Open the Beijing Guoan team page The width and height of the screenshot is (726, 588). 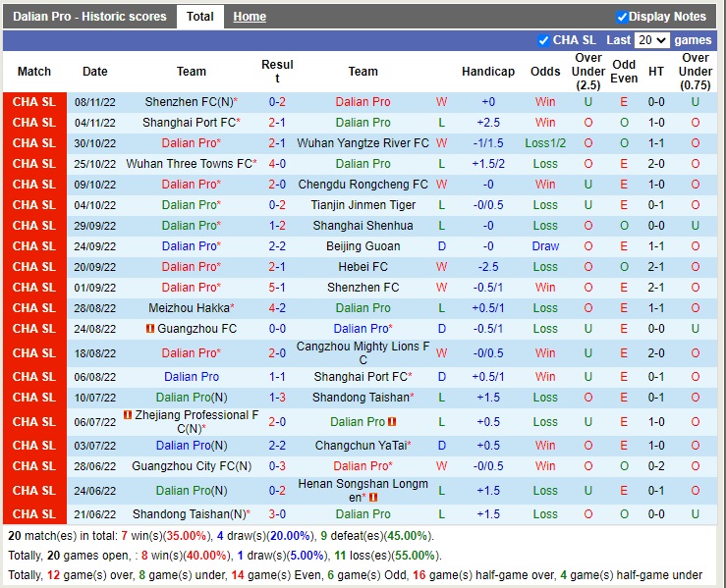pos(363,246)
